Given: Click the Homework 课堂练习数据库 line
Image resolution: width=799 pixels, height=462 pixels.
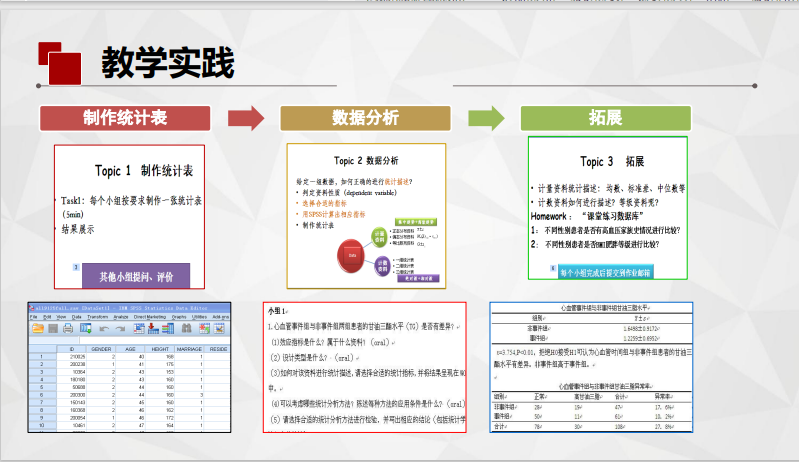Looking at the screenshot, I should (588, 216).
